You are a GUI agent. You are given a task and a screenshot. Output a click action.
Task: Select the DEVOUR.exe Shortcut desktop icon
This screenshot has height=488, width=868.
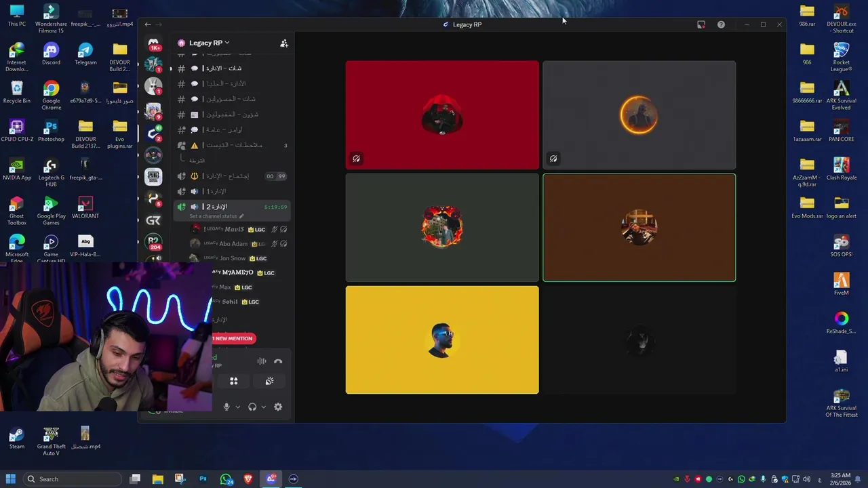point(842,19)
